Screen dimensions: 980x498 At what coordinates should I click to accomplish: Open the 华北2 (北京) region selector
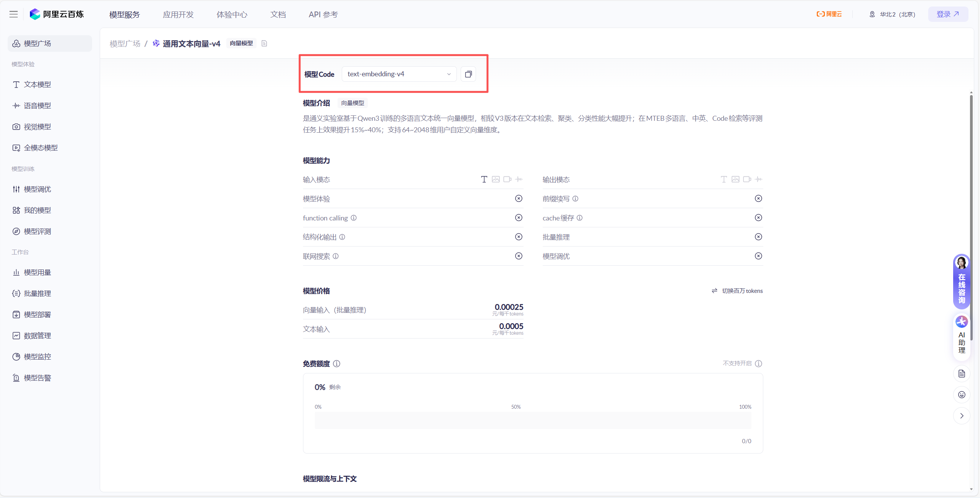[892, 15]
